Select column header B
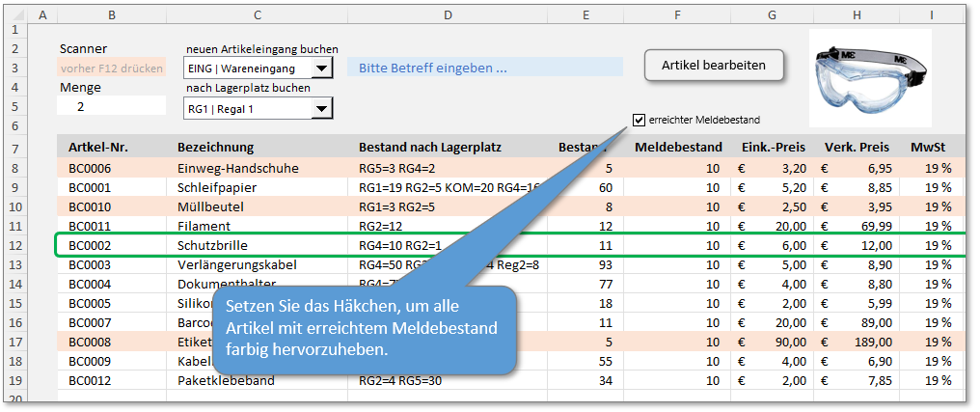The height and width of the screenshot is (412, 980). [x=111, y=15]
